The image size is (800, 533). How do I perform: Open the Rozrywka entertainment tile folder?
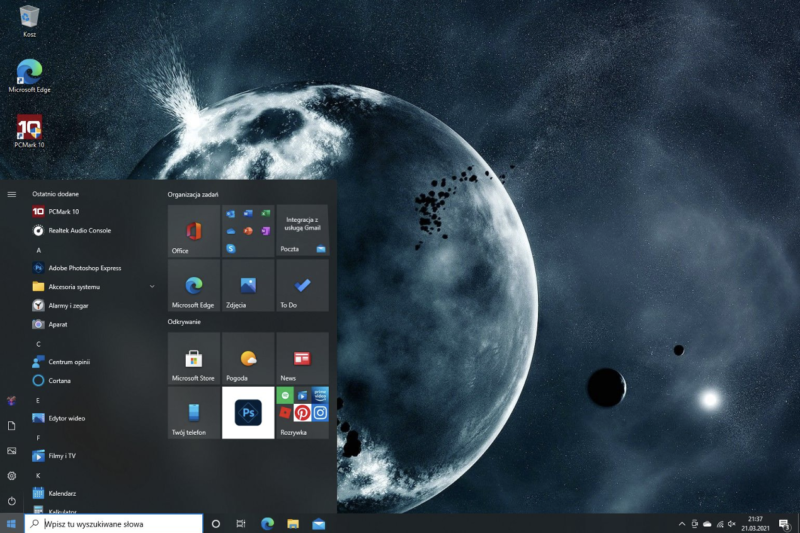coord(302,413)
